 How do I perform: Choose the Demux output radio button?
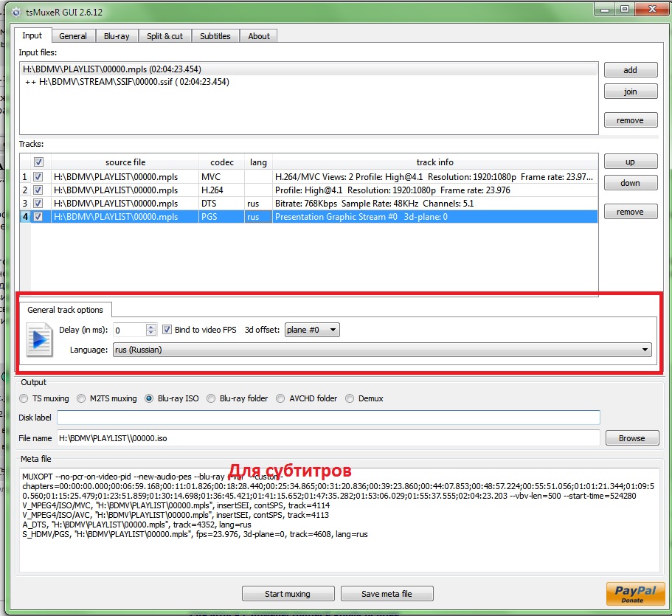[x=350, y=398]
